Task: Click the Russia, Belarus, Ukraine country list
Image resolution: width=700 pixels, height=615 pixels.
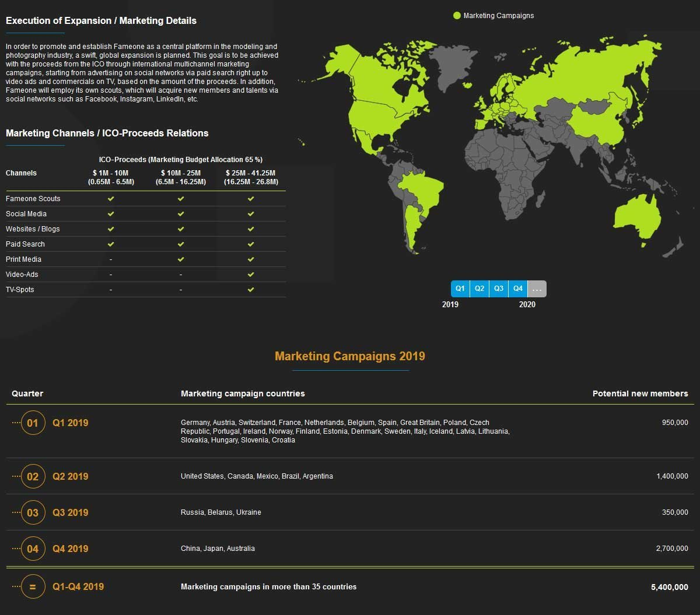Action: [x=221, y=512]
